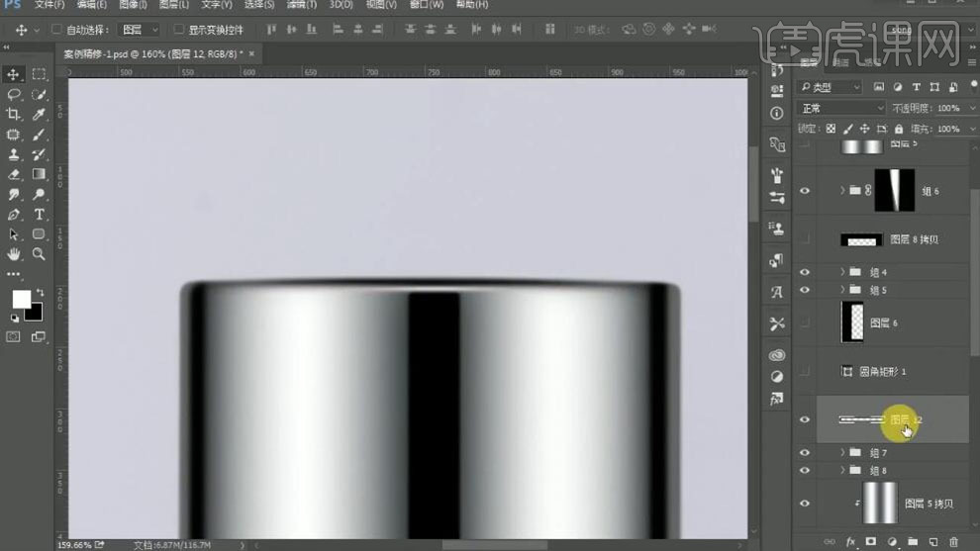Open the 帮助(H) menu
This screenshot has height=551, width=980.
pyautogui.click(x=472, y=4)
